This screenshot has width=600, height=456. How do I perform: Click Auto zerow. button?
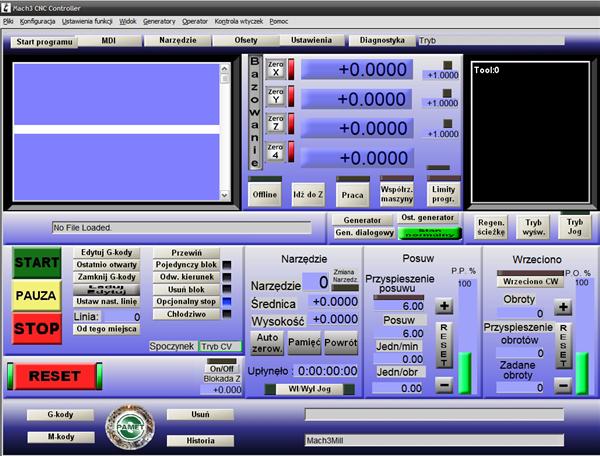[267, 343]
